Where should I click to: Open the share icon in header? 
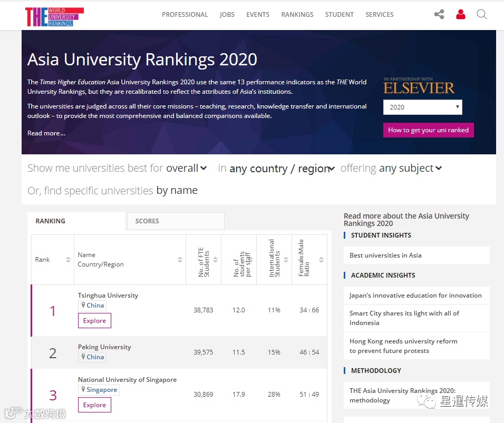[439, 14]
